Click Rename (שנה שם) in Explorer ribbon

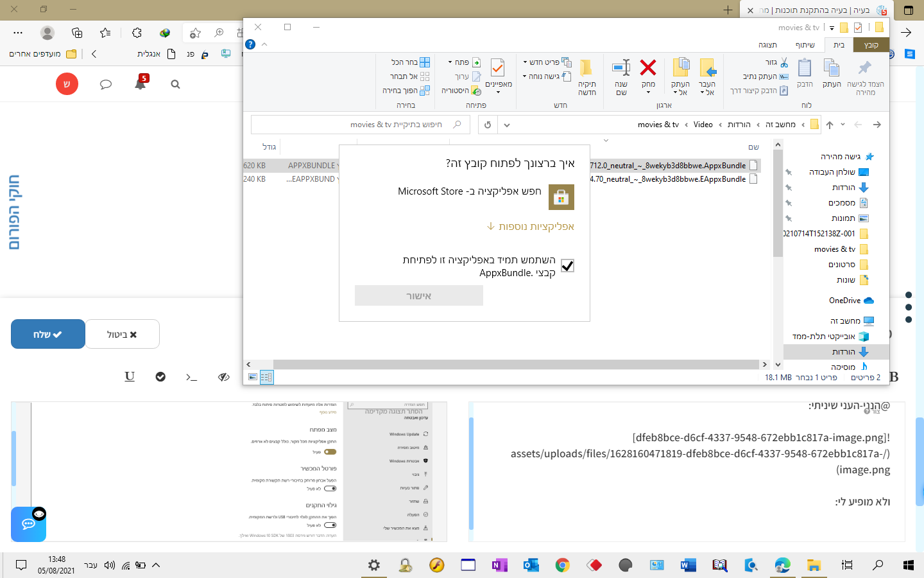621,76
